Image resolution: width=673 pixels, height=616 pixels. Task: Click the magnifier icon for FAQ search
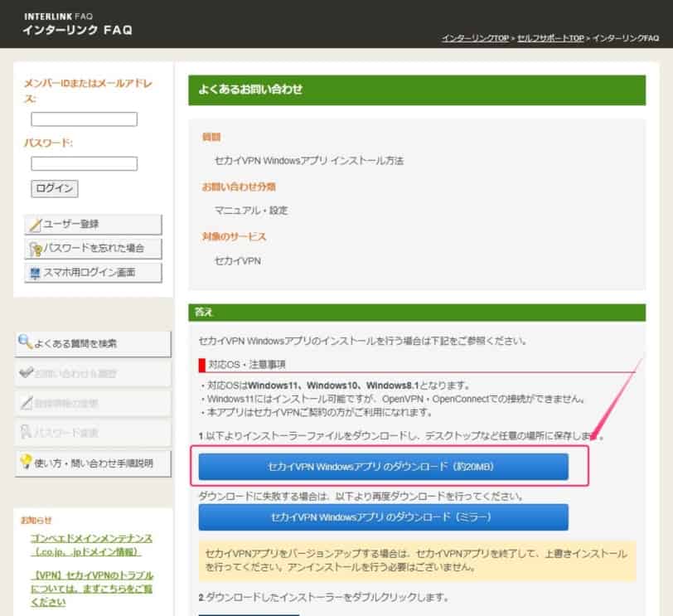click(x=26, y=342)
